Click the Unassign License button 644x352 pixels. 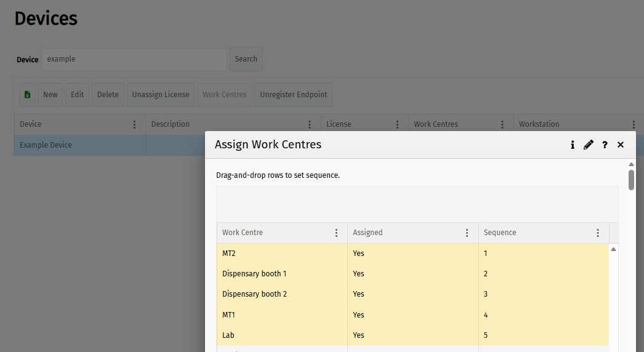point(161,95)
